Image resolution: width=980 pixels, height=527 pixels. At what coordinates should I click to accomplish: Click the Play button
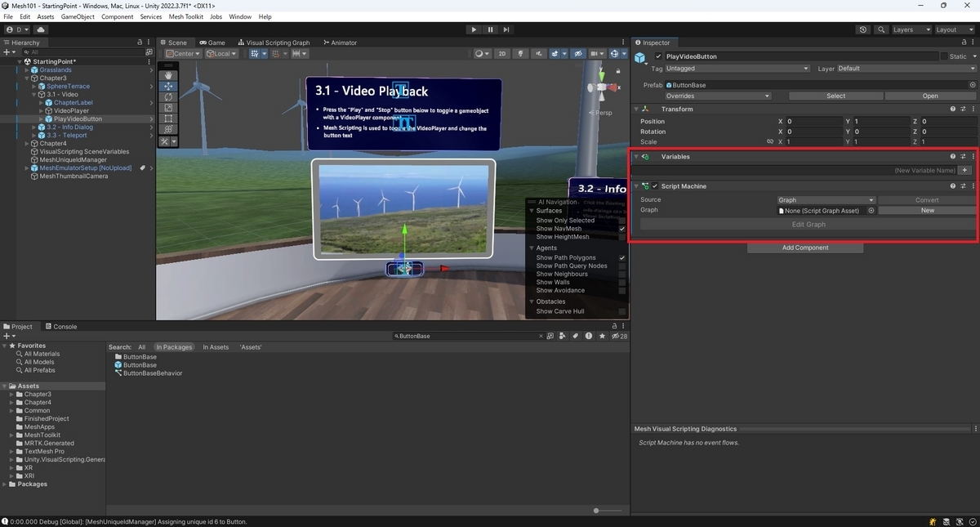click(474, 29)
